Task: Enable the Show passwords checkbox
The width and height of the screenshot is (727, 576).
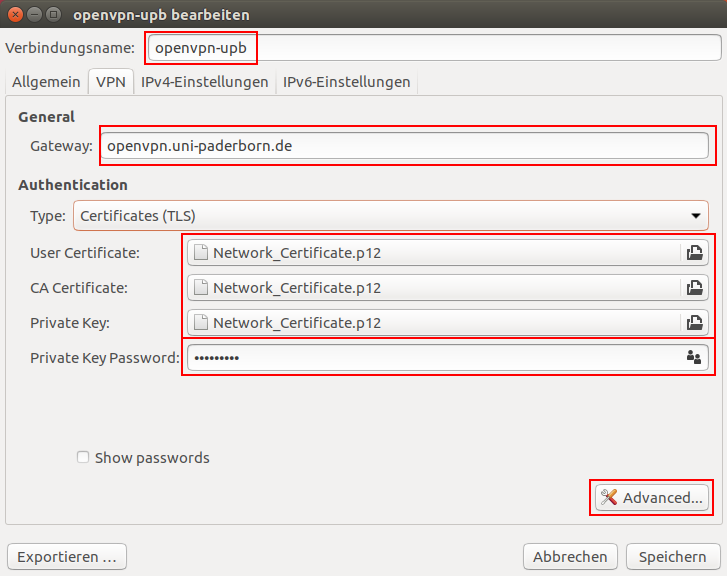Action: [84, 458]
